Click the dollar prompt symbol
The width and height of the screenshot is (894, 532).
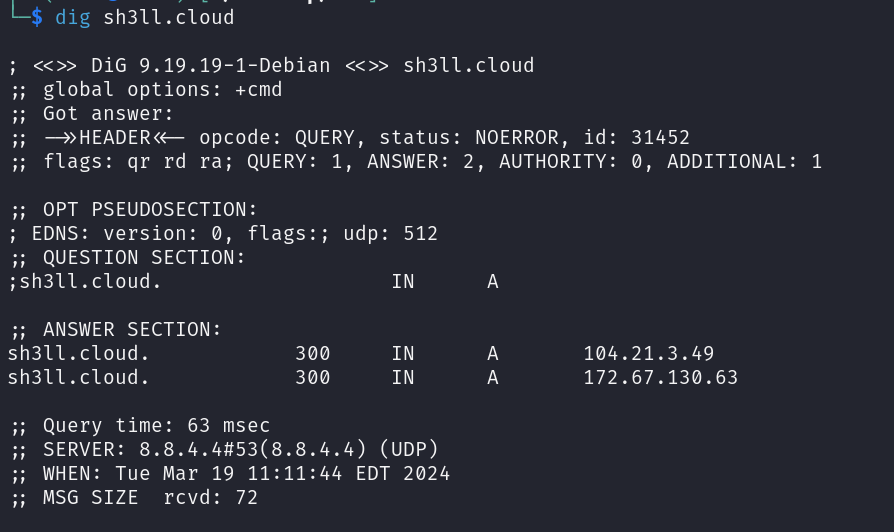[37, 18]
